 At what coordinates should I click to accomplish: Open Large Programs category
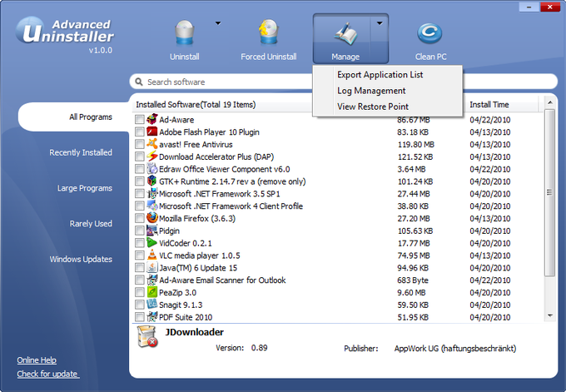tap(84, 188)
